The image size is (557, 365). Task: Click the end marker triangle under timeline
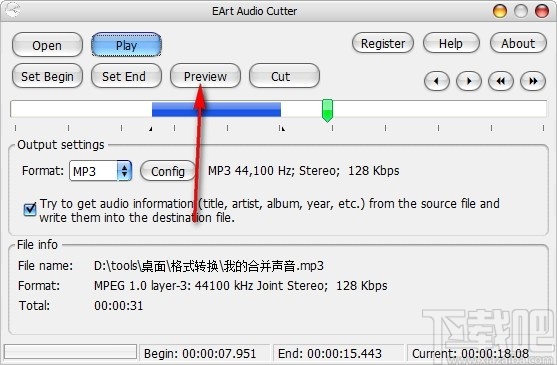[x=283, y=129]
